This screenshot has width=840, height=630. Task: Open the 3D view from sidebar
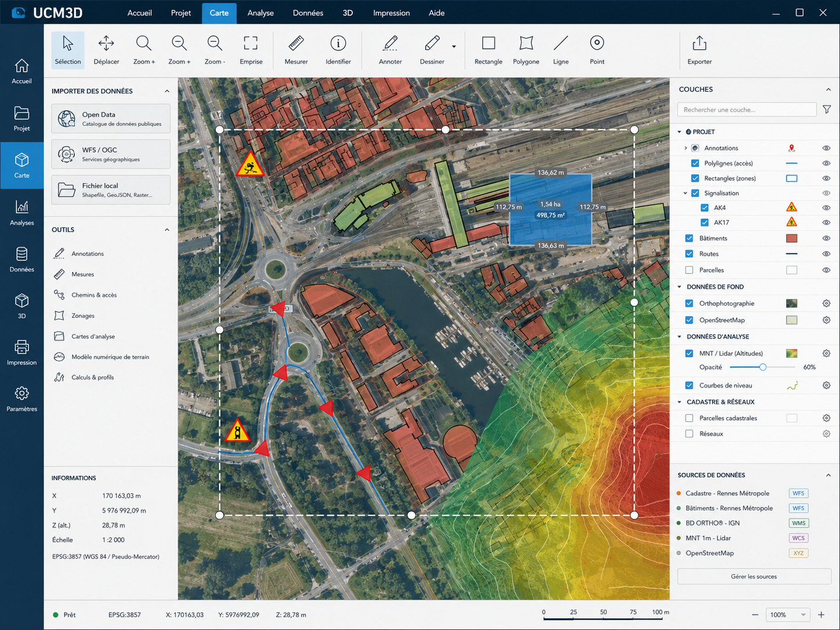coord(22,306)
